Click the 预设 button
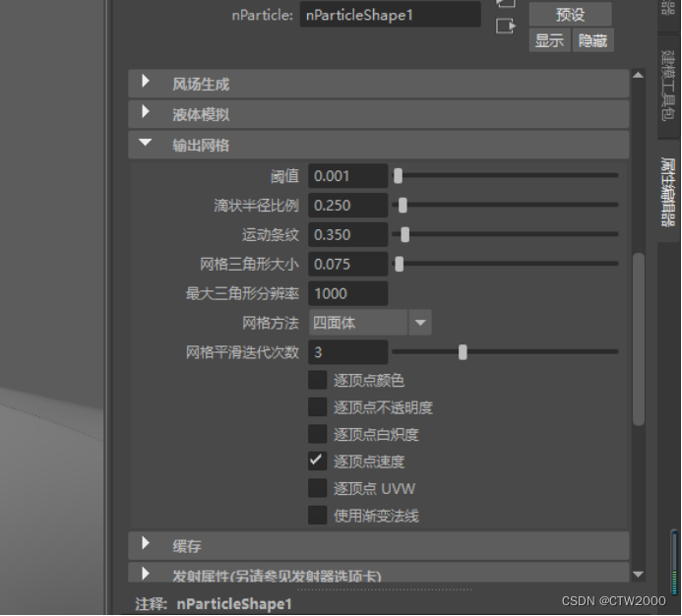682x616 pixels. (570, 15)
